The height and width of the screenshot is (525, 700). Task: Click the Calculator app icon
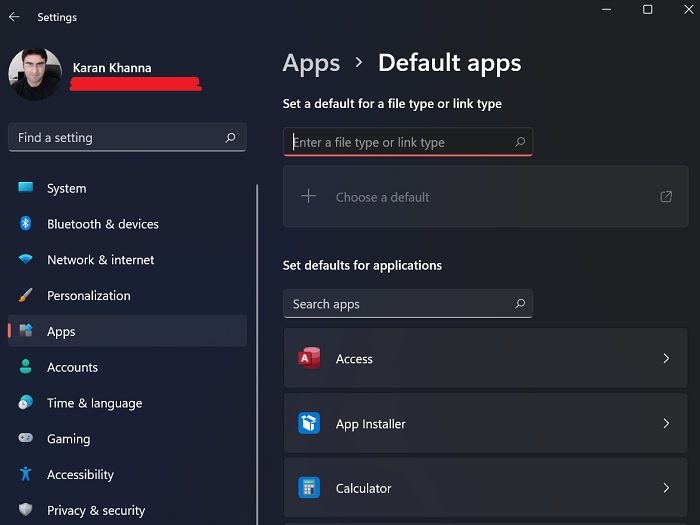pos(309,489)
